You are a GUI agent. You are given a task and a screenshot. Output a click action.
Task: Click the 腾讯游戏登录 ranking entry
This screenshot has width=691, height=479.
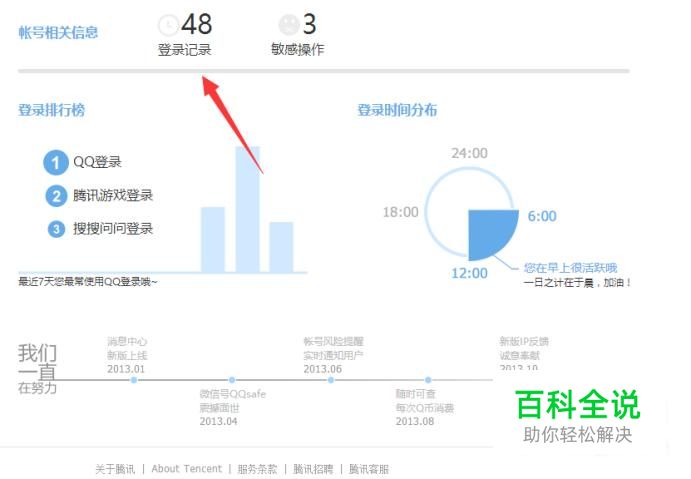113,195
